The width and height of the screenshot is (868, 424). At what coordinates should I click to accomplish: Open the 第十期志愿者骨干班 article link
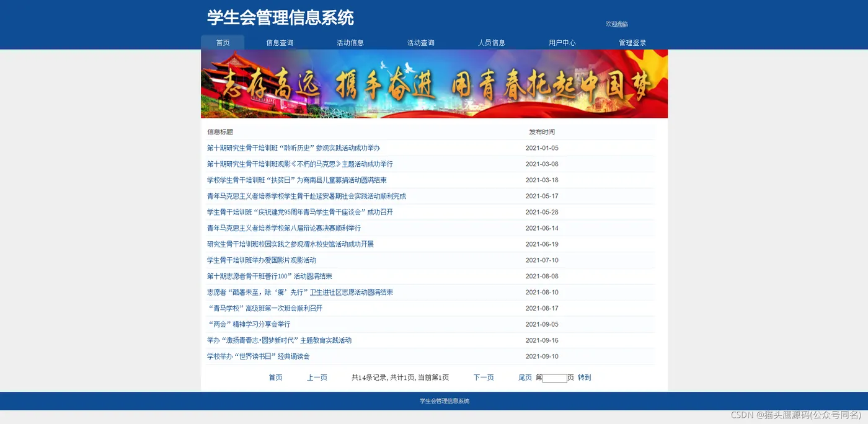270,276
